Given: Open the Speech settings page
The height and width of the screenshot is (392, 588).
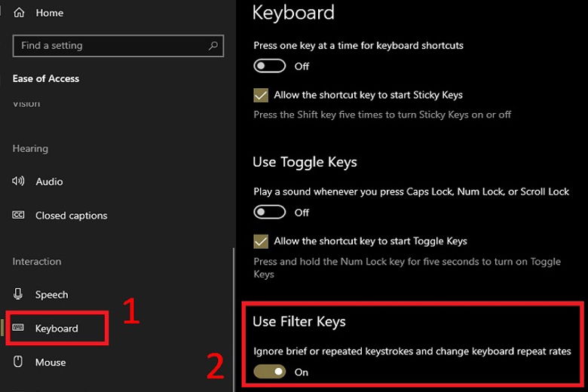Looking at the screenshot, I should coord(51,295).
